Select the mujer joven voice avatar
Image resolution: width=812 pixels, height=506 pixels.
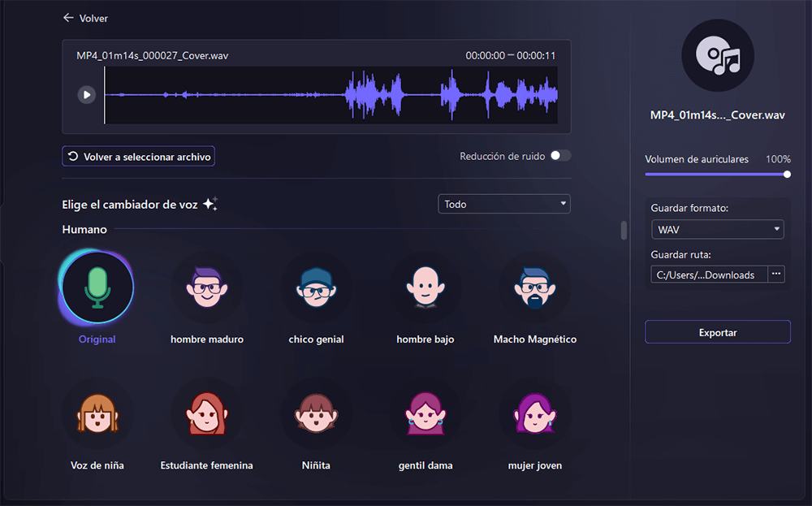534,414
